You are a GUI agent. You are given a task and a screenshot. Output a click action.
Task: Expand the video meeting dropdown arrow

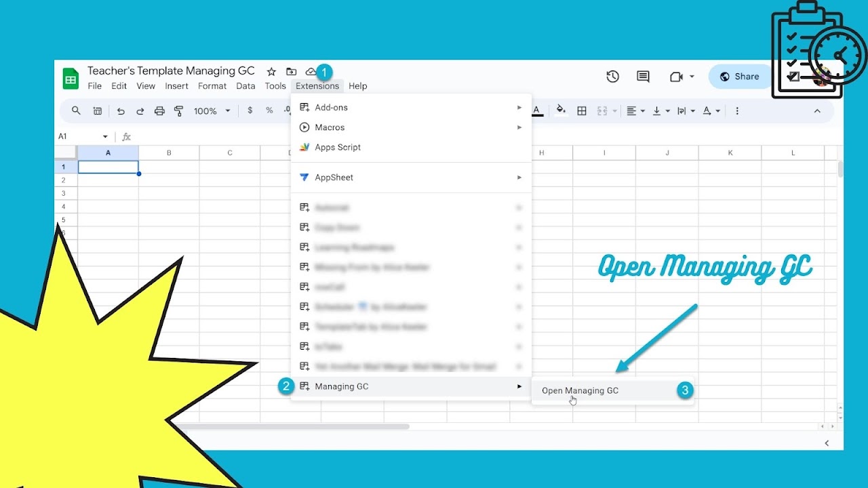692,77
